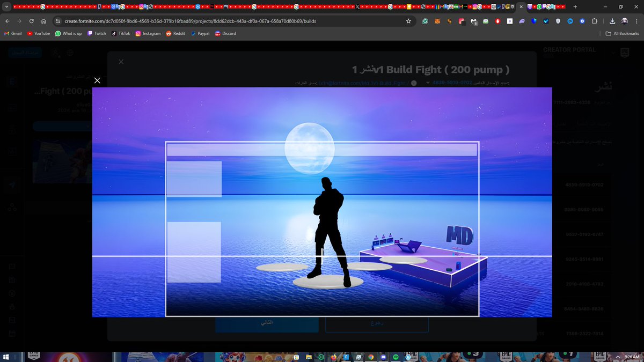Open the globe language icon in the portal header
Image resolution: width=644 pixels, height=362 pixels.
pyautogui.click(x=70, y=53)
